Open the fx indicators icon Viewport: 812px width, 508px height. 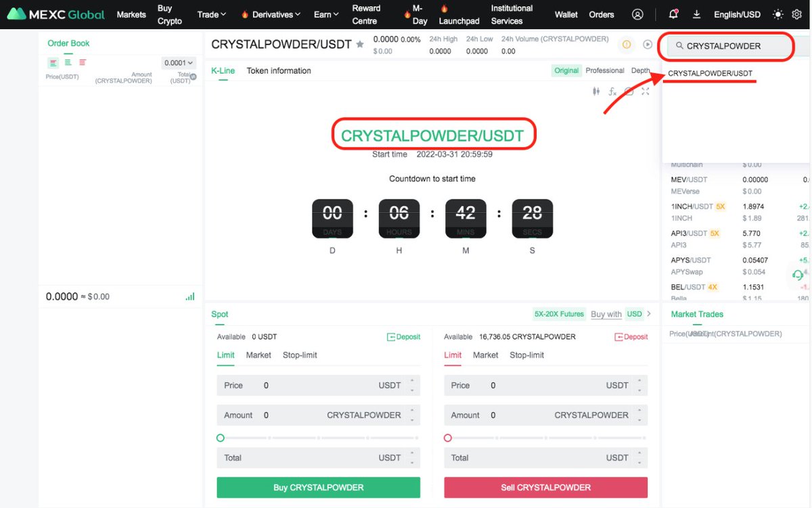612,91
